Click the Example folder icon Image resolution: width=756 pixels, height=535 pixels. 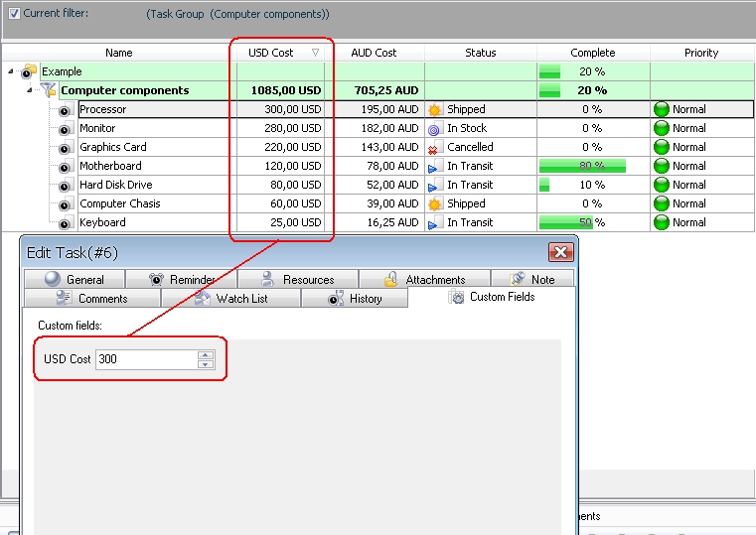click(x=29, y=72)
